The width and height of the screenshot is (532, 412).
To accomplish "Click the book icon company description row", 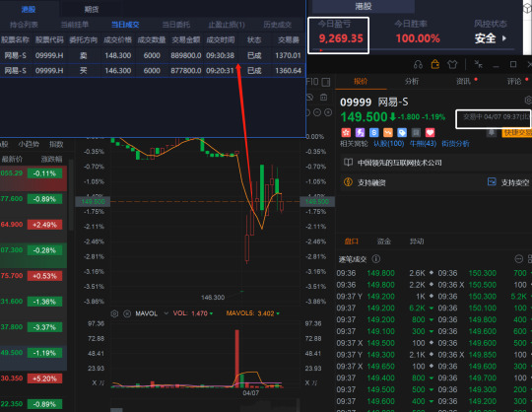I will pos(349,163).
